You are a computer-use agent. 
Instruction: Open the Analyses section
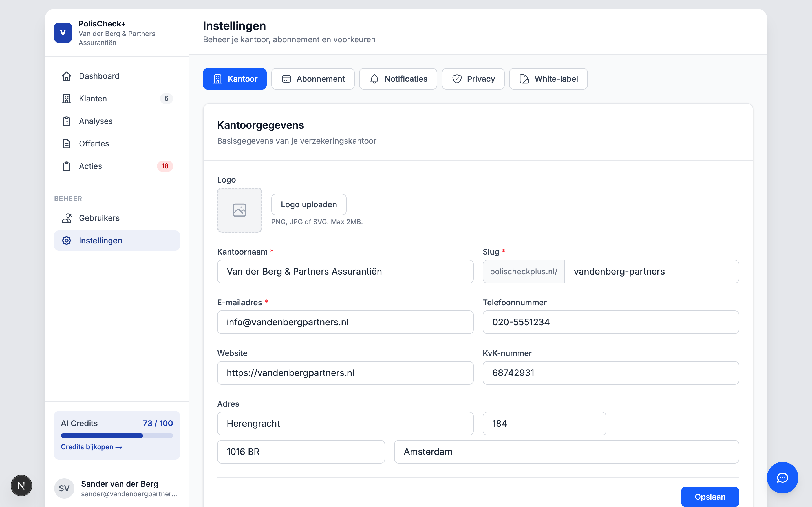(x=96, y=121)
